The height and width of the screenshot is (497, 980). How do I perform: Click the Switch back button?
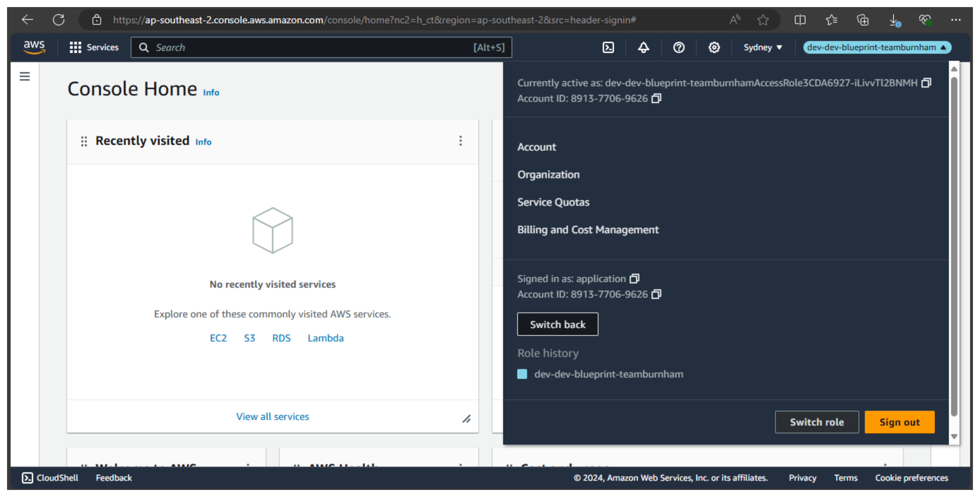[x=557, y=324]
